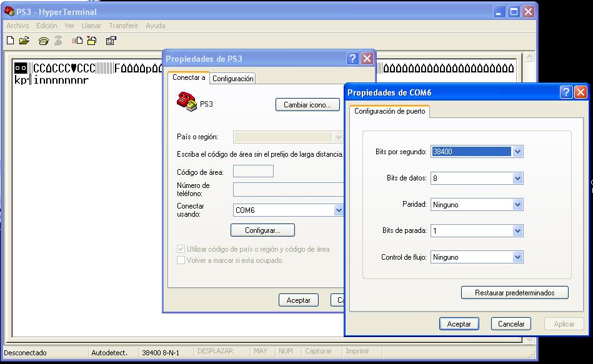Open the Bits de datos dropdown
This screenshot has width=593, height=364.
click(x=517, y=178)
